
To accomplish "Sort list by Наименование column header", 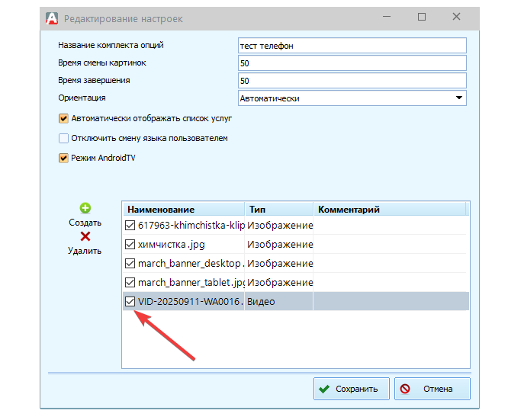I will click(183, 210).
